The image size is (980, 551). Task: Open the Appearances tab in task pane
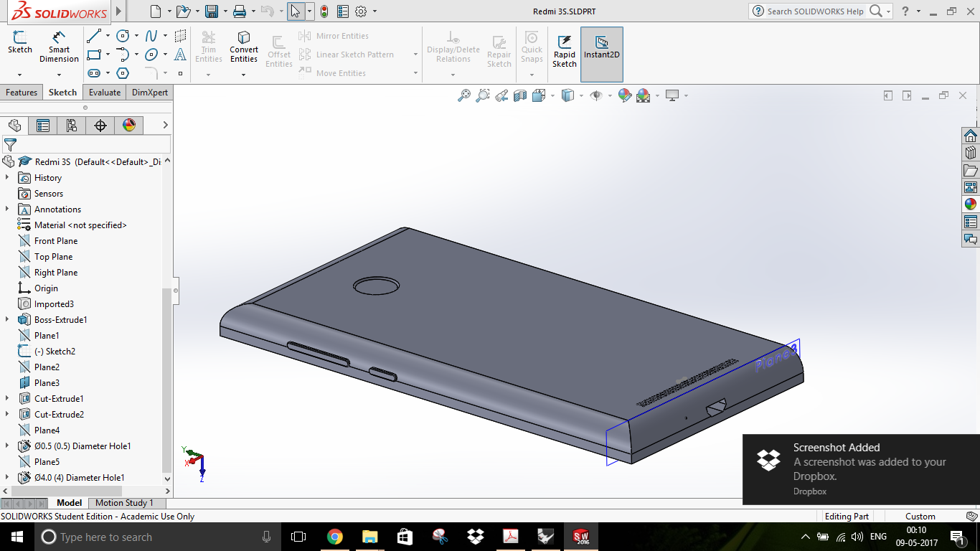(x=971, y=204)
